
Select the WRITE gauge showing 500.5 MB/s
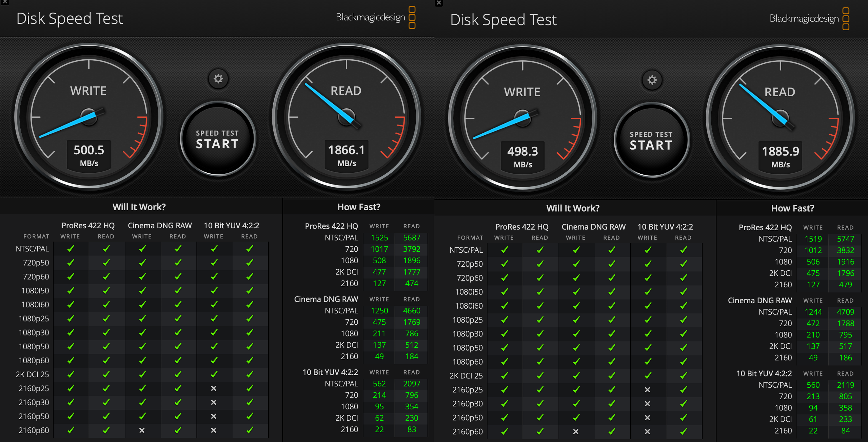(x=89, y=116)
